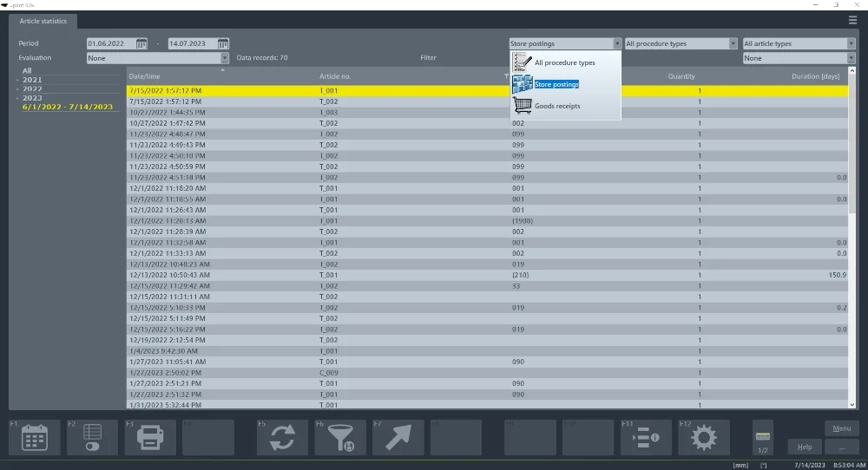Choose All procedure types in dropdown list
The image size is (868, 470).
click(x=564, y=62)
